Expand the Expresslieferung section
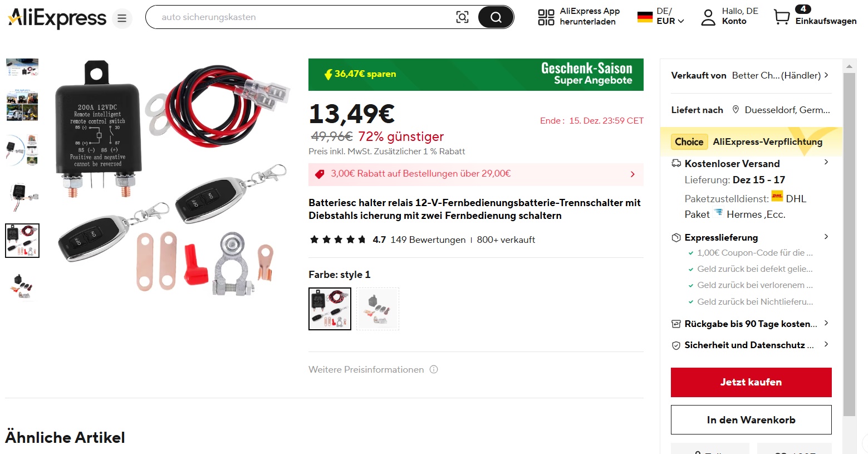Image resolution: width=868 pixels, height=454 pixels. click(x=751, y=237)
